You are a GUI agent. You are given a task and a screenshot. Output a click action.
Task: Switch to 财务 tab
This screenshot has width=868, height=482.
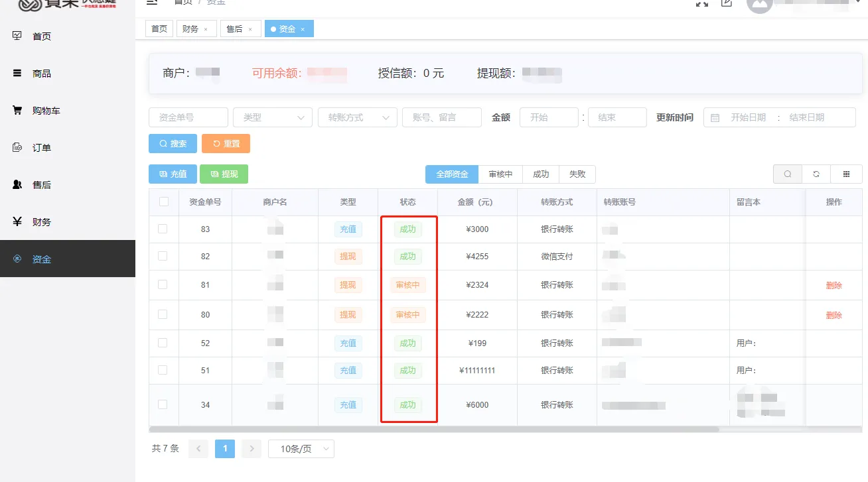point(196,29)
